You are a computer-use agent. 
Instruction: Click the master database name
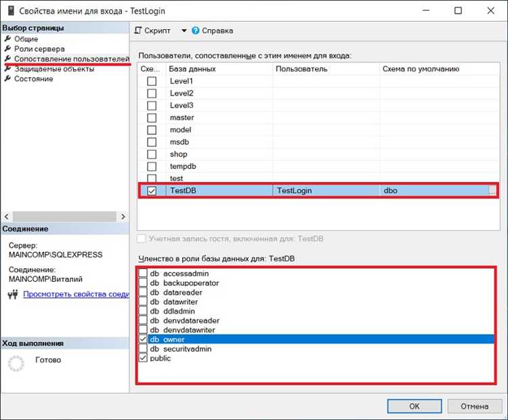point(182,118)
